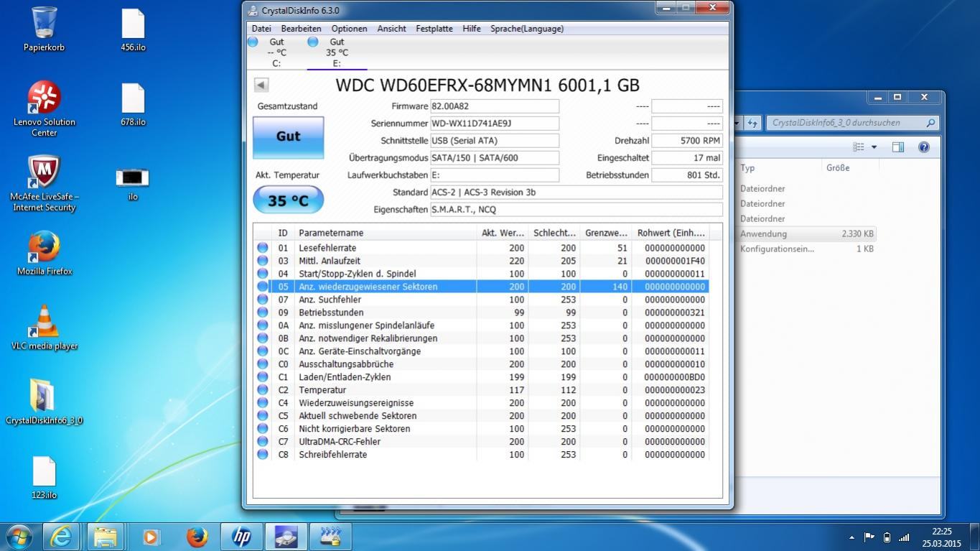This screenshot has width=980, height=551.
Task: Open the Hilfe menu
Action: (x=472, y=29)
